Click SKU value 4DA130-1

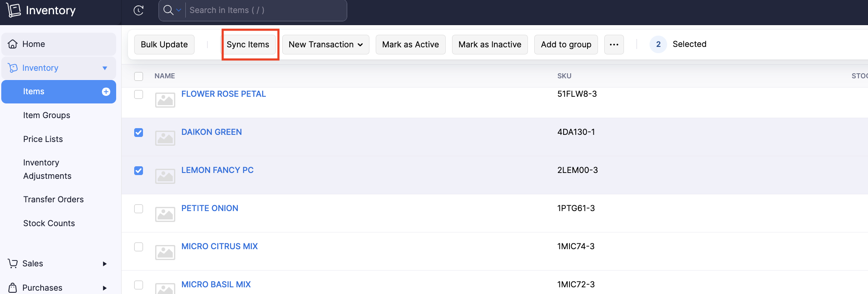pos(576,132)
